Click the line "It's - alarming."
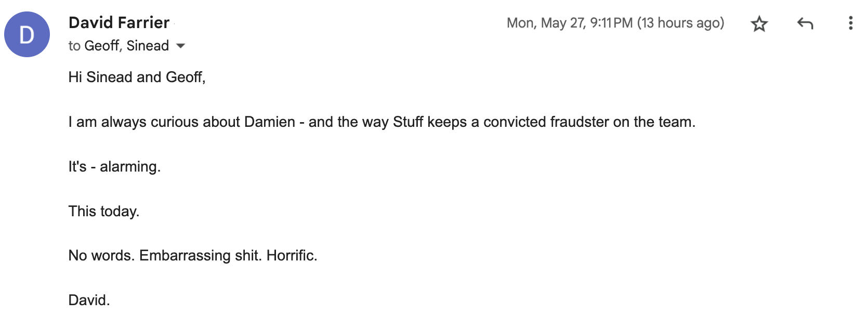The height and width of the screenshot is (314, 868). pos(115,166)
